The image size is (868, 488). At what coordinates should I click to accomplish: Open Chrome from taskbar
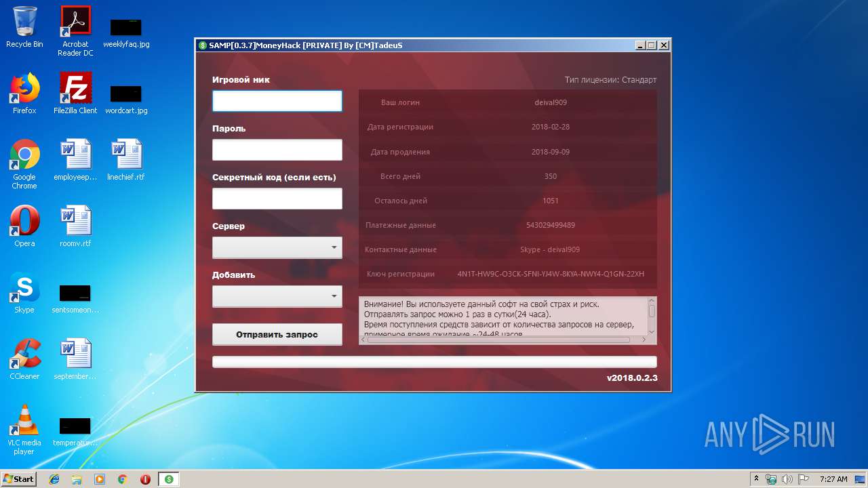(123, 479)
